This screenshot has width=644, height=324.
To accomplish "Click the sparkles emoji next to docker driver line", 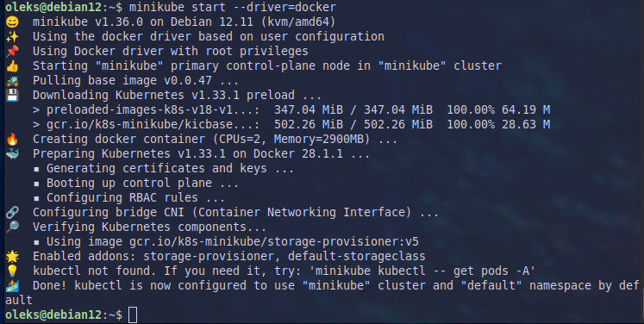I will pyautogui.click(x=12, y=36).
